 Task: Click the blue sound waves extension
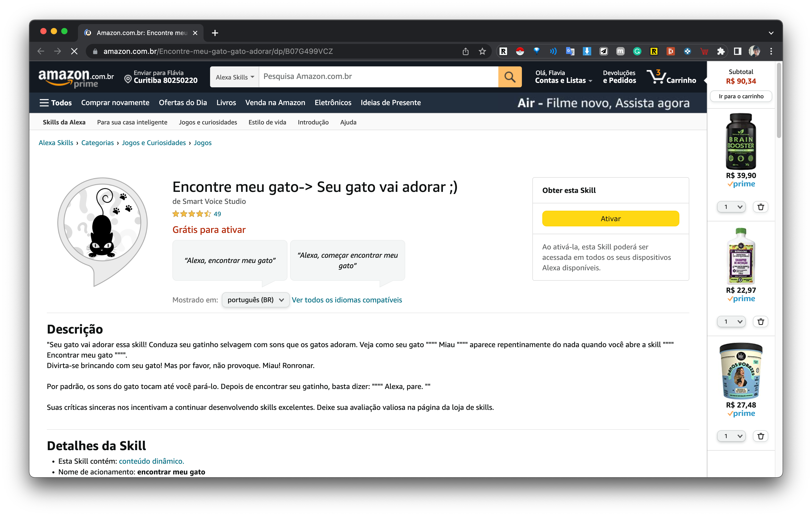pyautogui.click(x=553, y=51)
